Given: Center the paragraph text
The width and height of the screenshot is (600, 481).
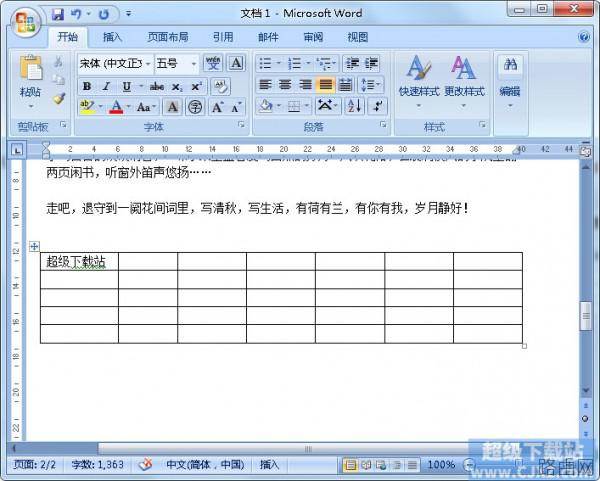Looking at the screenshot, I should click(x=285, y=85).
